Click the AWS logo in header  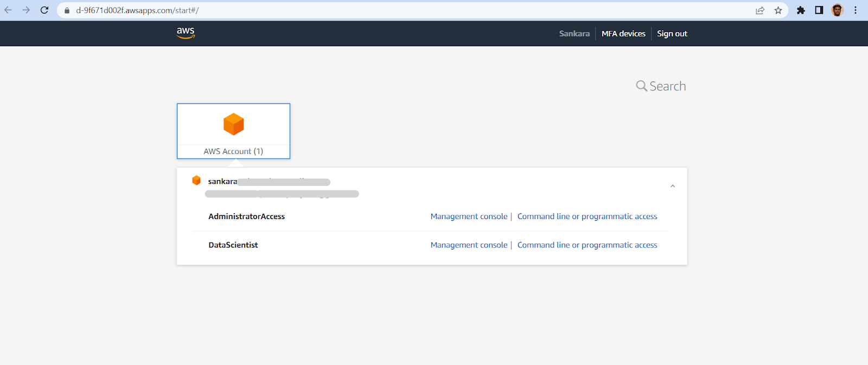[x=186, y=33]
